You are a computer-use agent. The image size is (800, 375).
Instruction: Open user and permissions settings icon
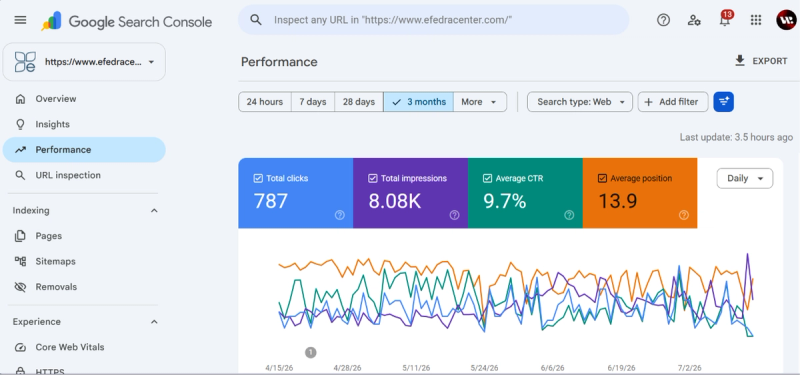pyautogui.click(x=694, y=20)
